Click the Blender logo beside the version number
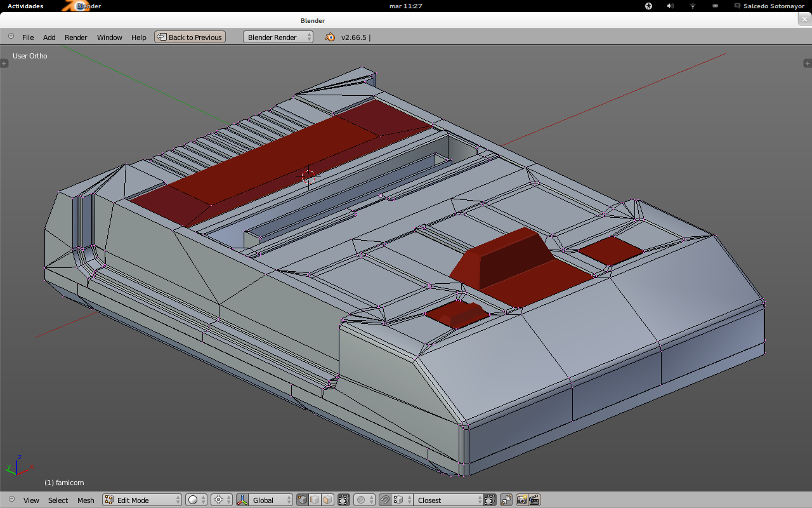Image resolution: width=812 pixels, height=508 pixels. click(330, 37)
